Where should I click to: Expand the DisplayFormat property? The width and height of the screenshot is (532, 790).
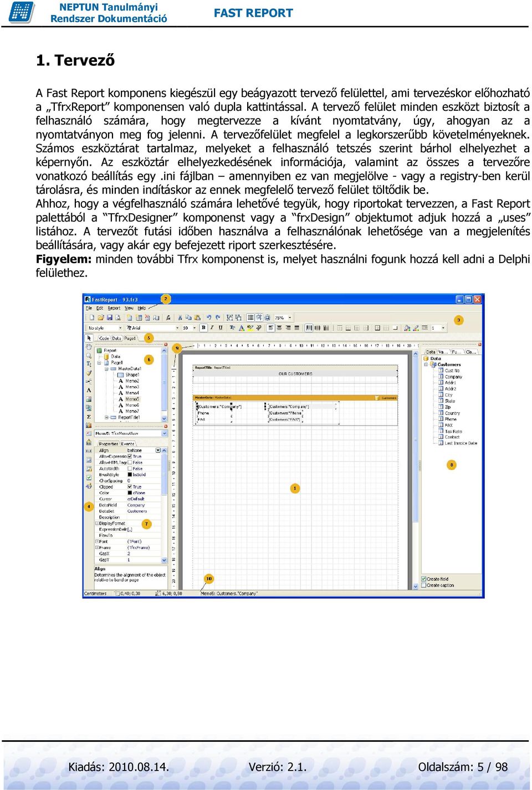point(98,524)
